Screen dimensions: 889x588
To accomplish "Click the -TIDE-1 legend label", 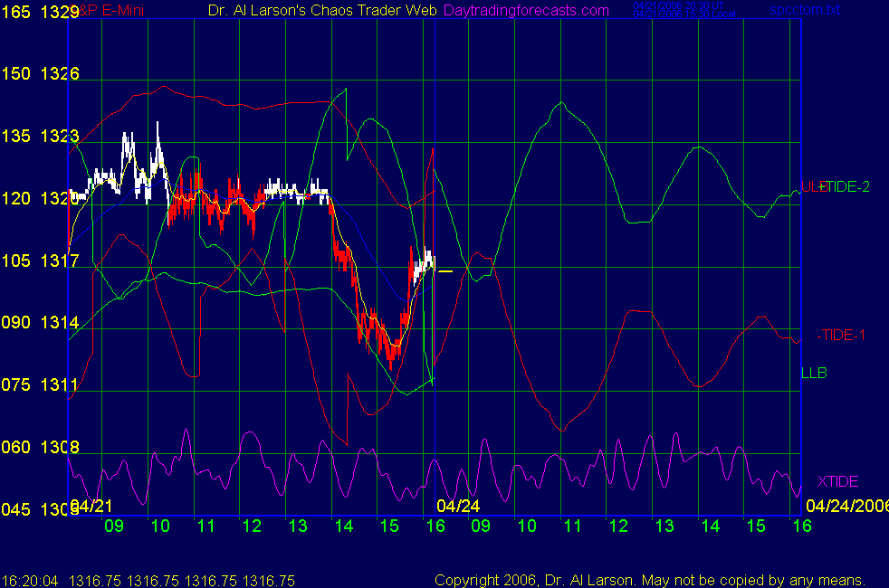I will click(841, 336).
